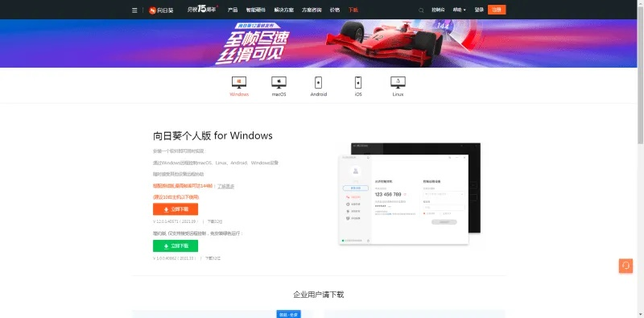
Task: Open the hamburger menu icon
Action: coord(134,10)
